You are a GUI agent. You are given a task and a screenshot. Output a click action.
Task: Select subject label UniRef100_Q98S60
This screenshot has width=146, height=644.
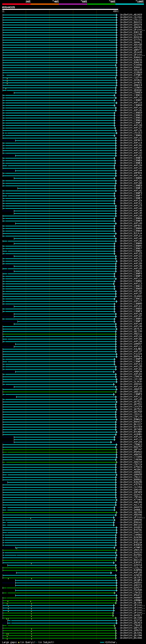[131, 384]
